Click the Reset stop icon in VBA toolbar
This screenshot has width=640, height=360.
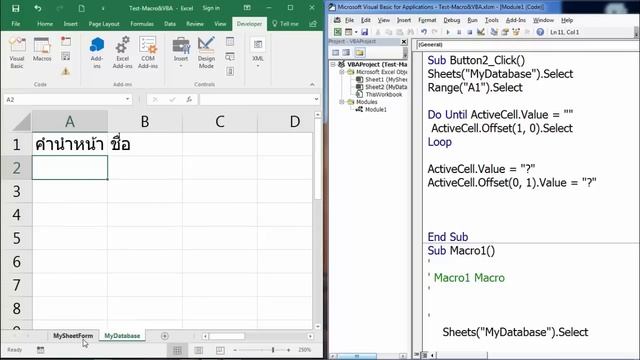[469, 32]
